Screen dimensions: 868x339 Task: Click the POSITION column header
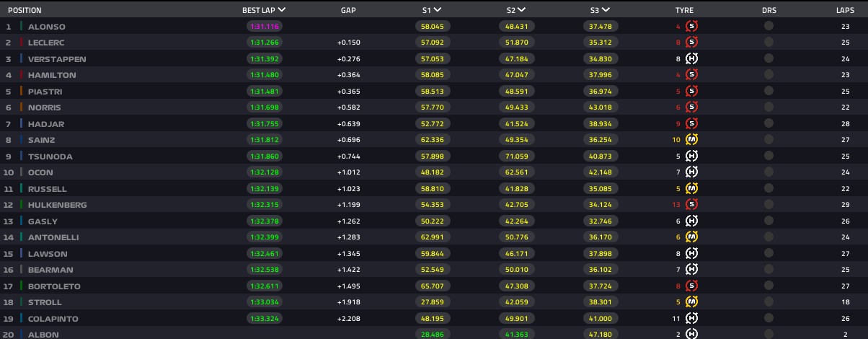tap(25, 11)
